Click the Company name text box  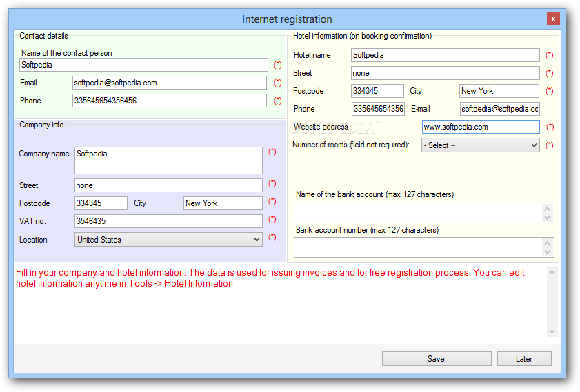click(x=168, y=161)
